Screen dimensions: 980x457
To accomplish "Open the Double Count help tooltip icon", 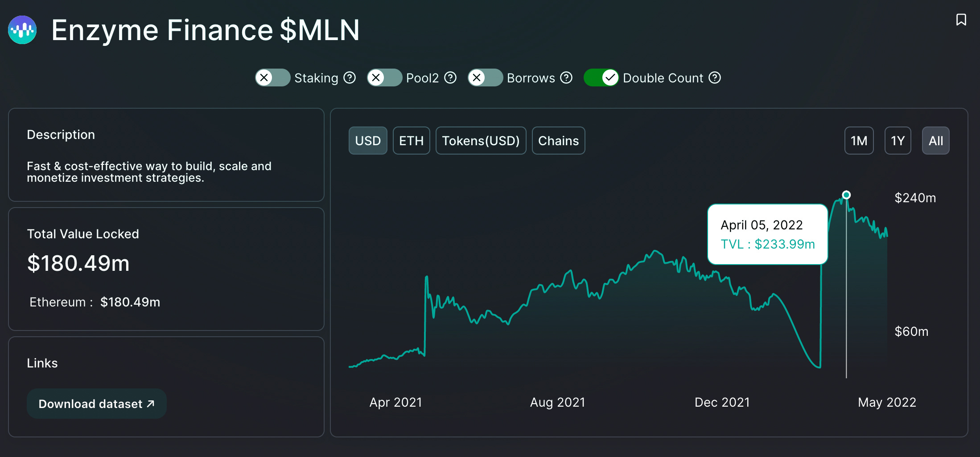I will click(716, 78).
